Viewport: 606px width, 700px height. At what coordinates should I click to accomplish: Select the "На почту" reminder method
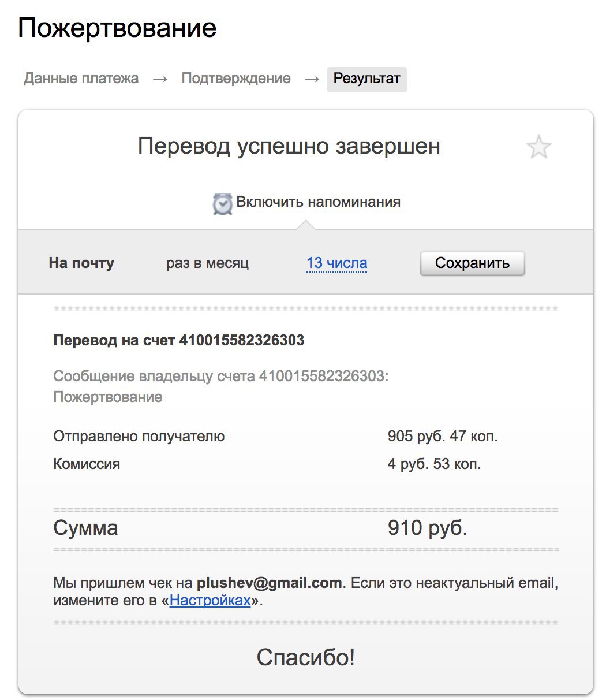coord(81,263)
